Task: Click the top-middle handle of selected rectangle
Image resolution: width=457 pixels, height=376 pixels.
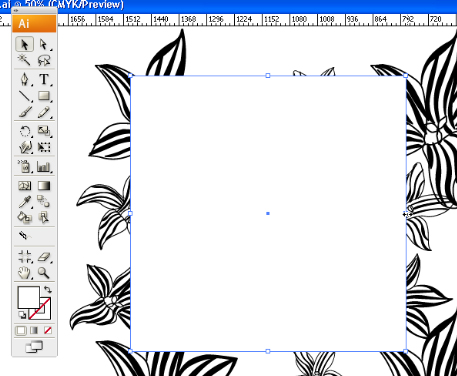Action: [x=268, y=76]
